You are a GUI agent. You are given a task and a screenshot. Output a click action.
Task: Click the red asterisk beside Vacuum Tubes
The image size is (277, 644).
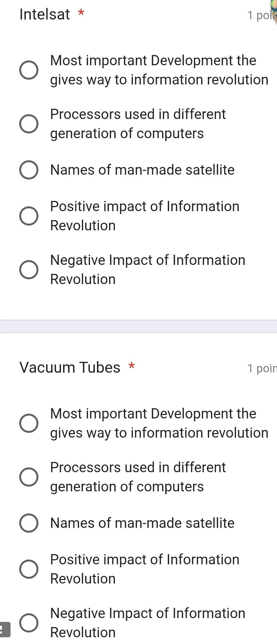click(131, 366)
